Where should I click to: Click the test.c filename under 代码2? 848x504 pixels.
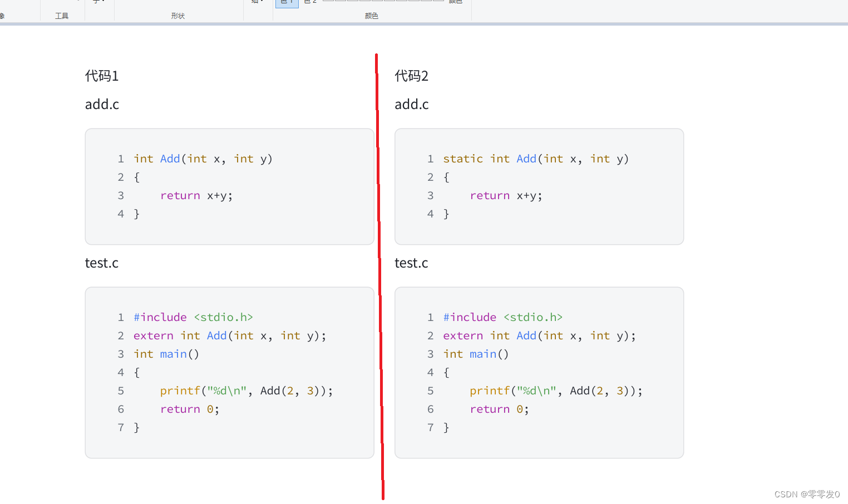tap(411, 263)
